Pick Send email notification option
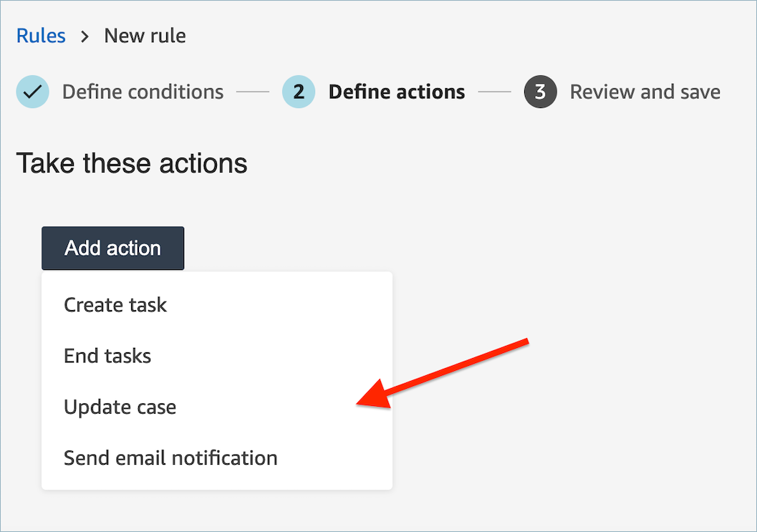 click(170, 458)
